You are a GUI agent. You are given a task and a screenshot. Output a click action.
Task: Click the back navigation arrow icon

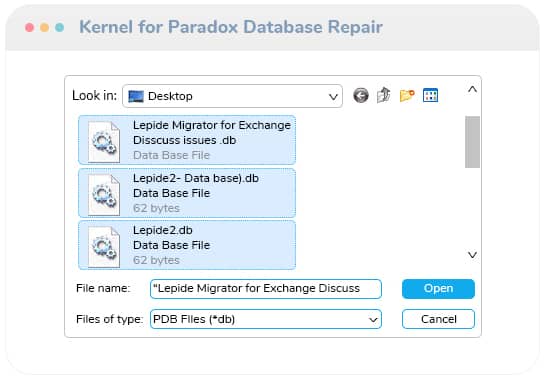pyautogui.click(x=360, y=95)
